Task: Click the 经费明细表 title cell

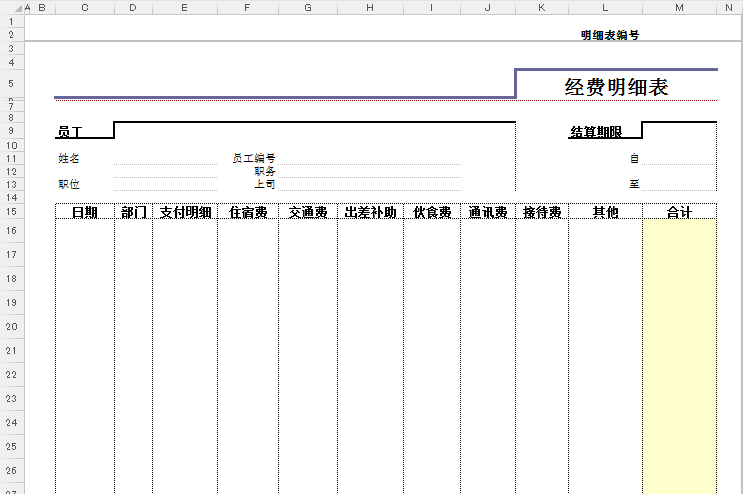Action: (616, 87)
